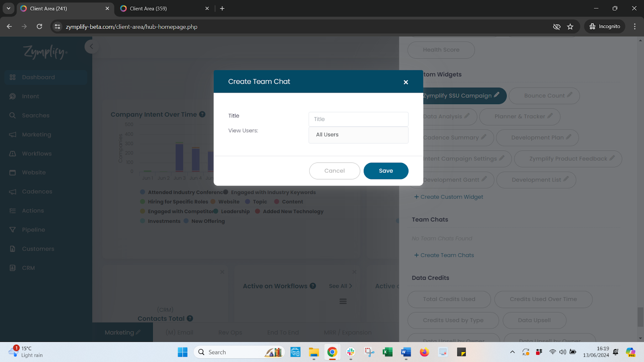Open the All Users view dropdown
Screen dimensions: 644x362
(x=358, y=135)
